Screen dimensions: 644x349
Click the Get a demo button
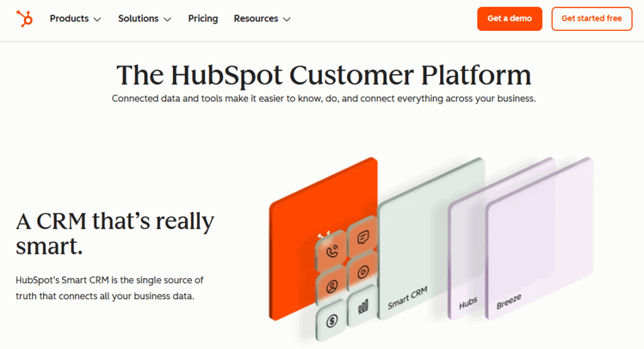pos(509,18)
